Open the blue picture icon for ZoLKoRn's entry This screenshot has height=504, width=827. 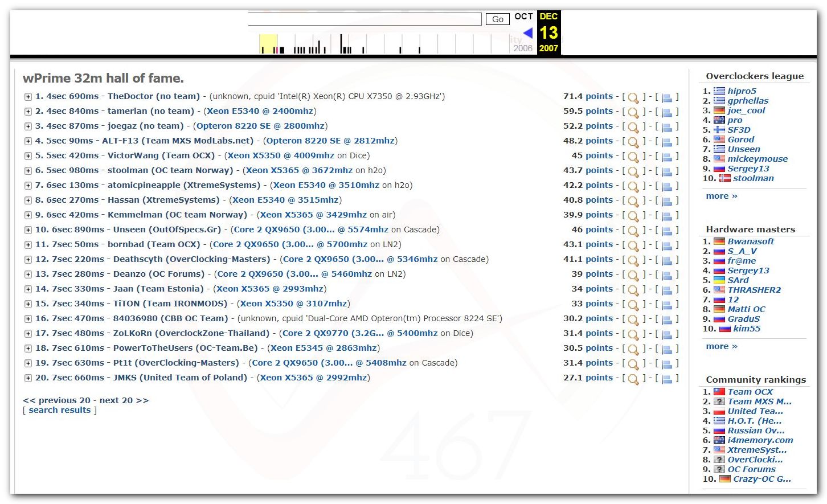click(x=667, y=334)
